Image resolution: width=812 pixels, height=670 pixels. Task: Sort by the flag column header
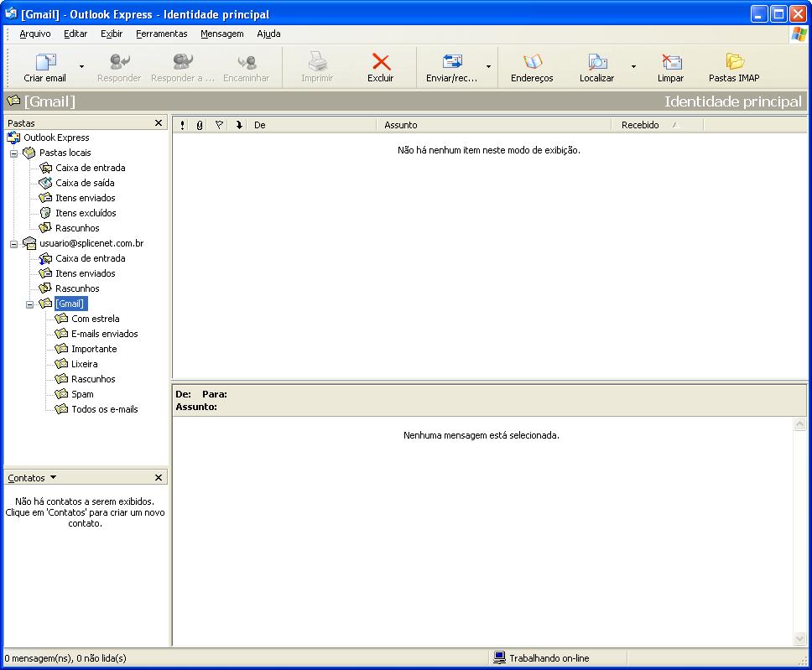pyautogui.click(x=219, y=125)
